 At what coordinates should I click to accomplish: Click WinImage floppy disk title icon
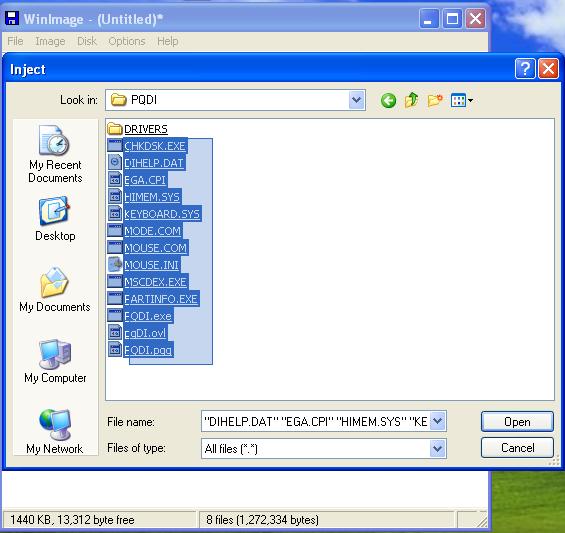coord(12,18)
